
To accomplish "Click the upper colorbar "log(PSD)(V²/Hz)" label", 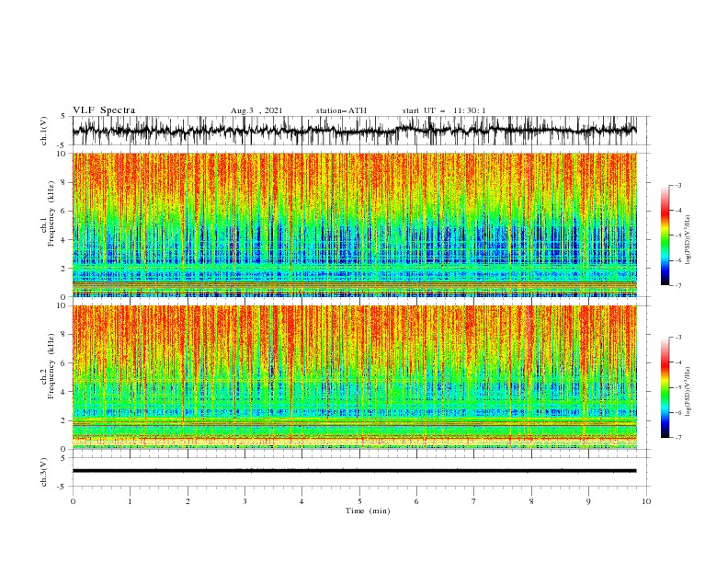I will [688, 240].
